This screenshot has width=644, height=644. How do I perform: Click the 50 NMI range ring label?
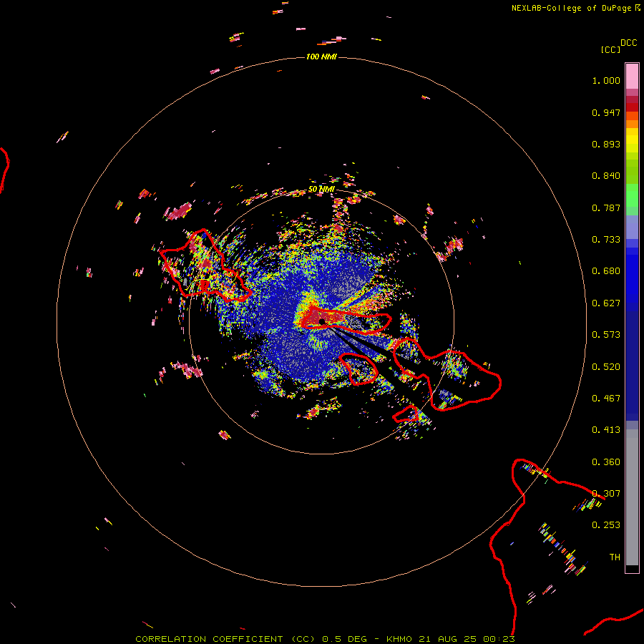point(321,190)
